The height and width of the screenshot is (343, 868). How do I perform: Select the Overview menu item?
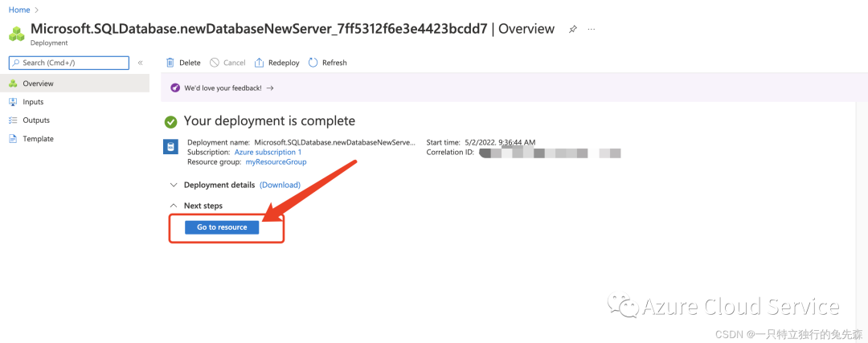pyautogui.click(x=75, y=84)
